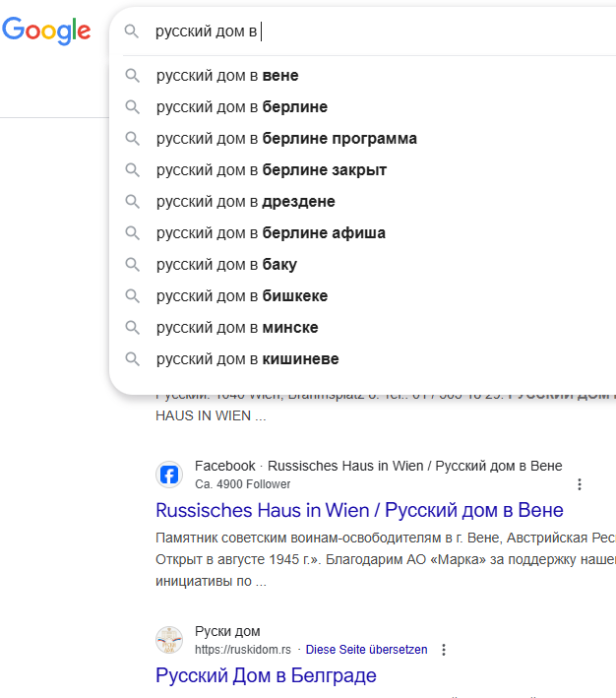616x698 pixels.
Task: Choose suggestion 'русский дом в берлине закрыт'
Action: tap(272, 170)
